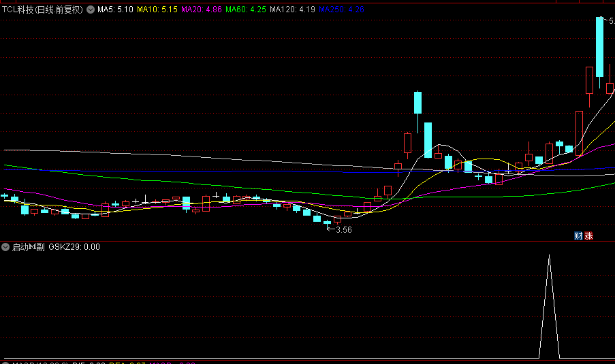The image size is (615, 364).
Task: Select the MA60: 4.25 label
Action: point(246,10)
